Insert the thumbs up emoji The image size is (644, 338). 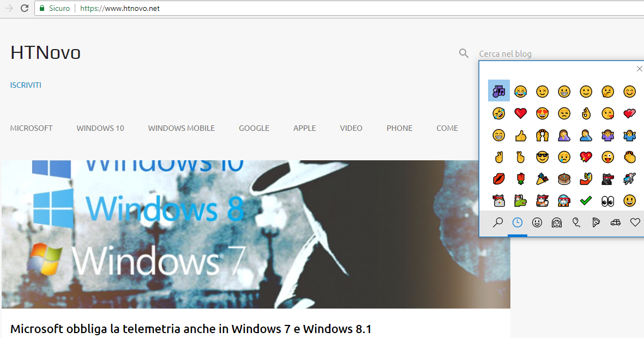[520, 135]
